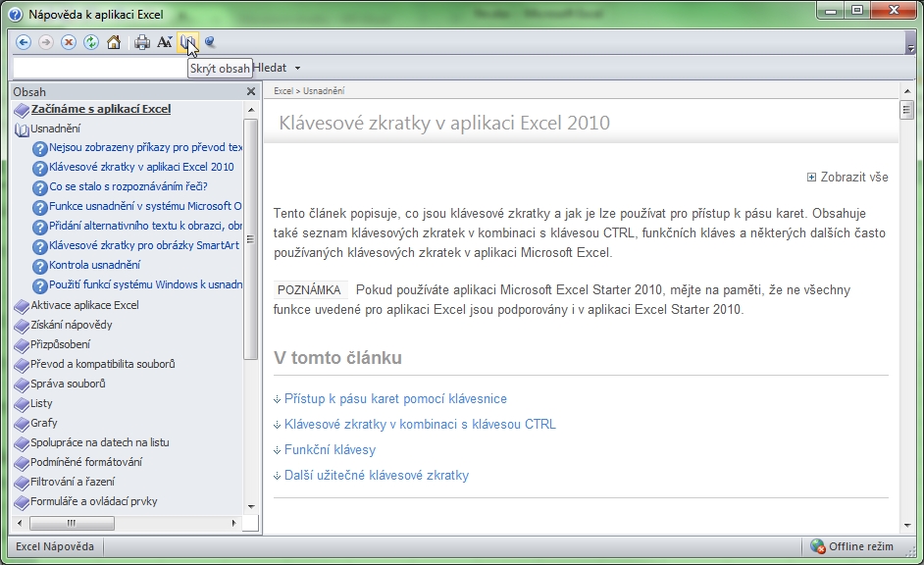Minimize the Nápověda k aplikaci Excel window
The width and height of the screenshot is (924, 565).
coord(831,11)
